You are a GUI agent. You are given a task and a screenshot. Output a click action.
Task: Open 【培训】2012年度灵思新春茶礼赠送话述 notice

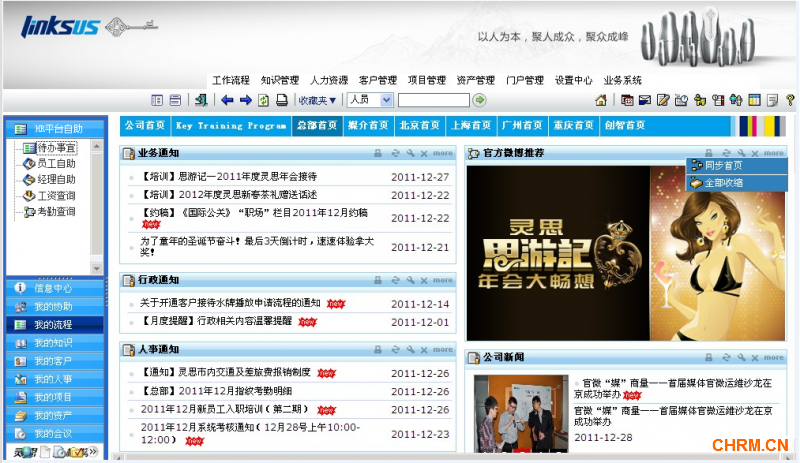click(x=229, y=194)
